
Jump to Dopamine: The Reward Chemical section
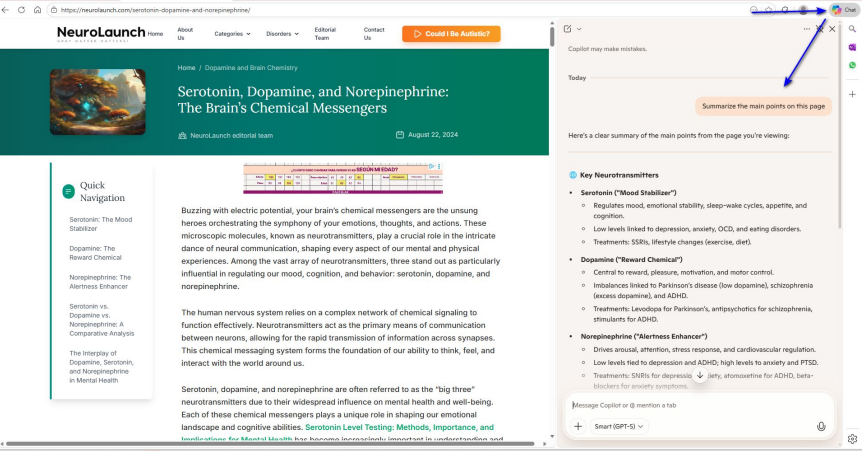[x=95, y=253]
